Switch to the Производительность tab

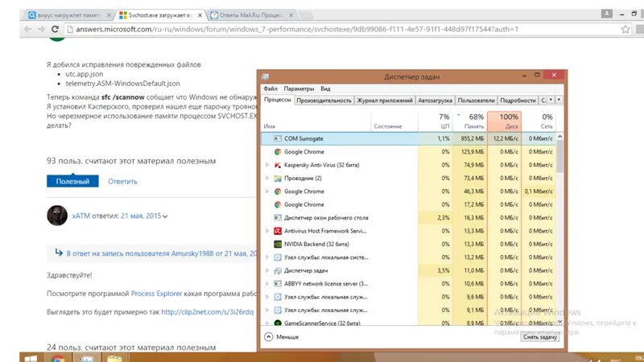(x=324, y=100)
